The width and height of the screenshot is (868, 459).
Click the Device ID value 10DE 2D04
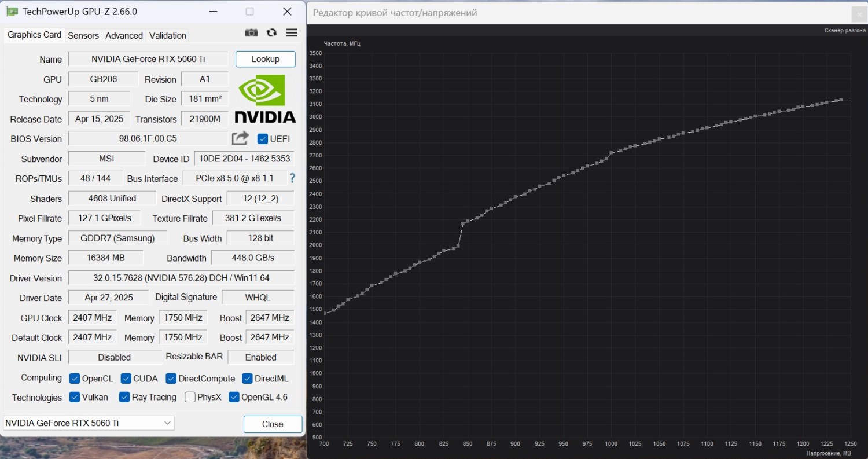point(244,159)
